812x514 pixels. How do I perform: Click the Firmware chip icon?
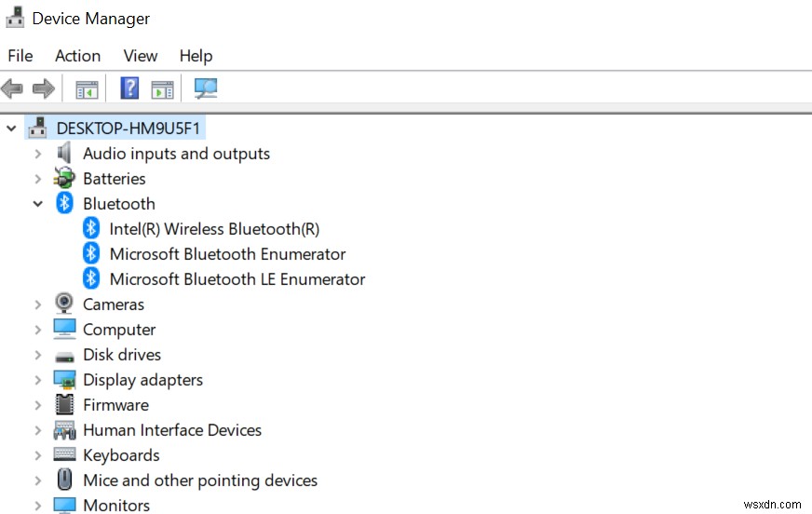64,405
